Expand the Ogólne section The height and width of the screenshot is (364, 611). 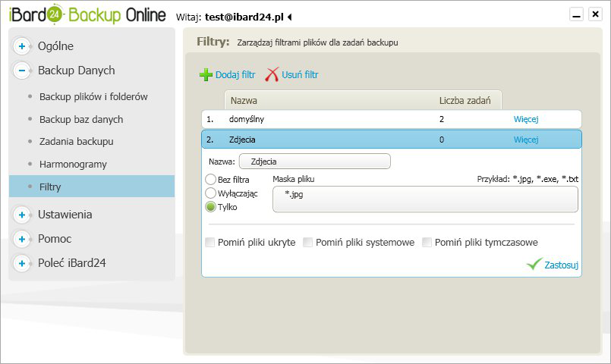pos(22,46)
